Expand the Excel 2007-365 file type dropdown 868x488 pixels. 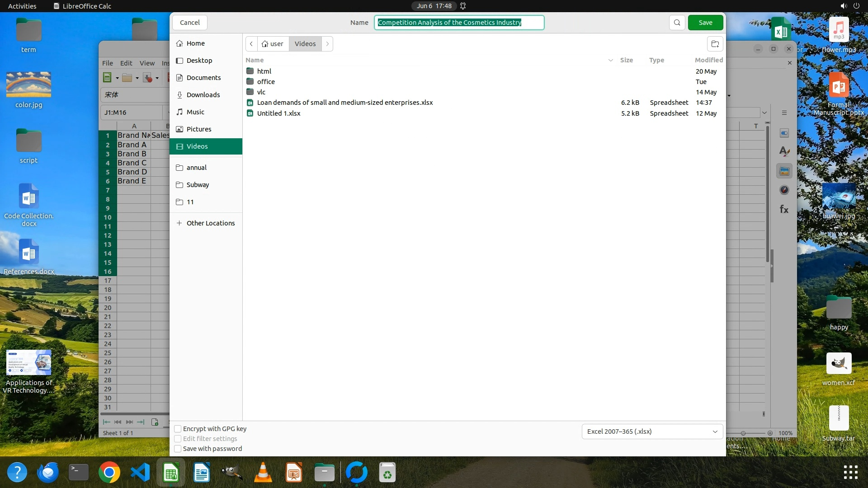tap(652, 432)
